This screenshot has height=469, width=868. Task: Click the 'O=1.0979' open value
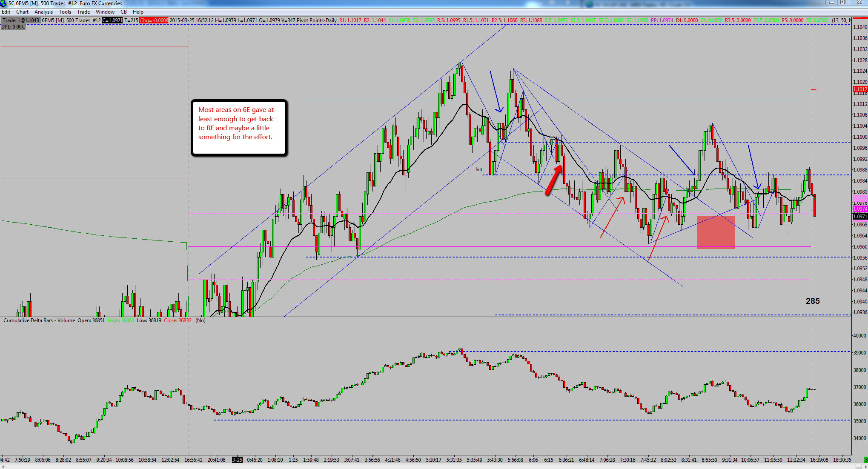pyautogui.click(x=269, y=20)
